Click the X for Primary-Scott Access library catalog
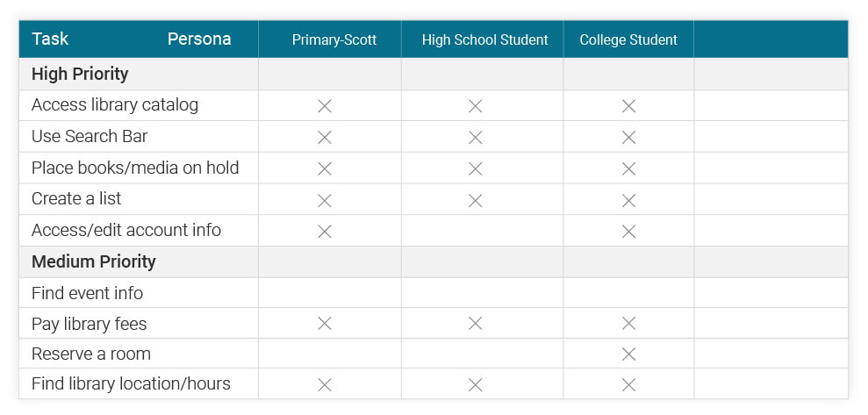The image size is (868, 415). pos(325,106)
